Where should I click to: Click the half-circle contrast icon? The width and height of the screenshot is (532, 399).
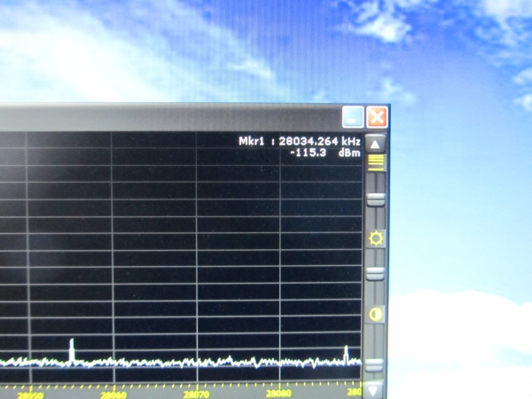point(376,314)
